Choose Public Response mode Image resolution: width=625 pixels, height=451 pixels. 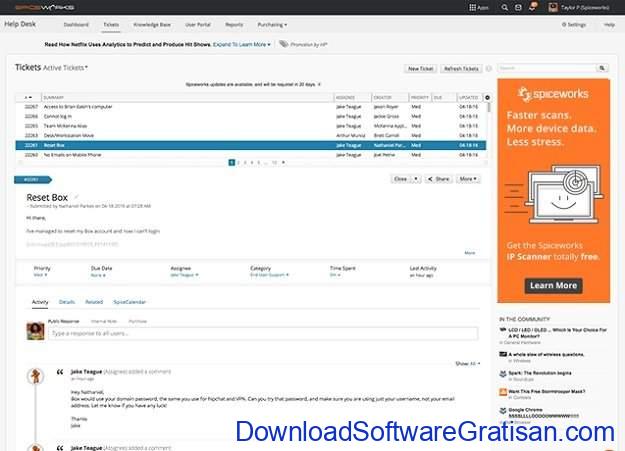click(x=63, y=321)
